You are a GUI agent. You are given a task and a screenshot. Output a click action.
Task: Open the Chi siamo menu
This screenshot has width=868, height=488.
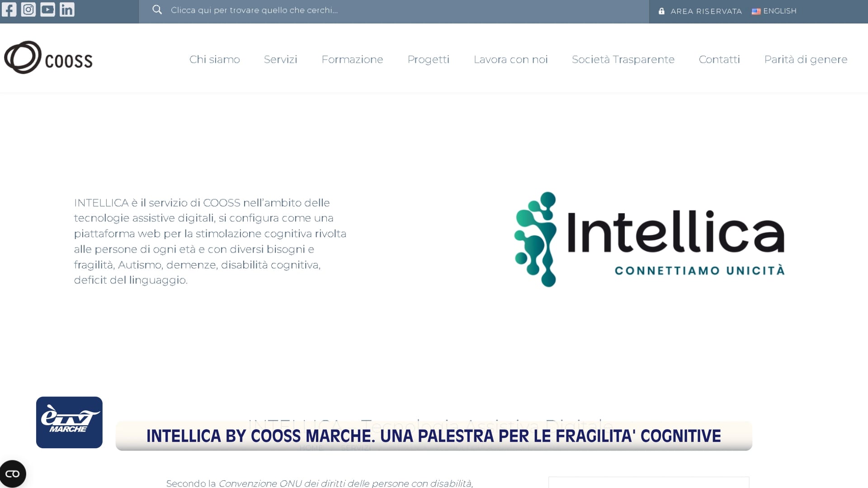[215, 59]
